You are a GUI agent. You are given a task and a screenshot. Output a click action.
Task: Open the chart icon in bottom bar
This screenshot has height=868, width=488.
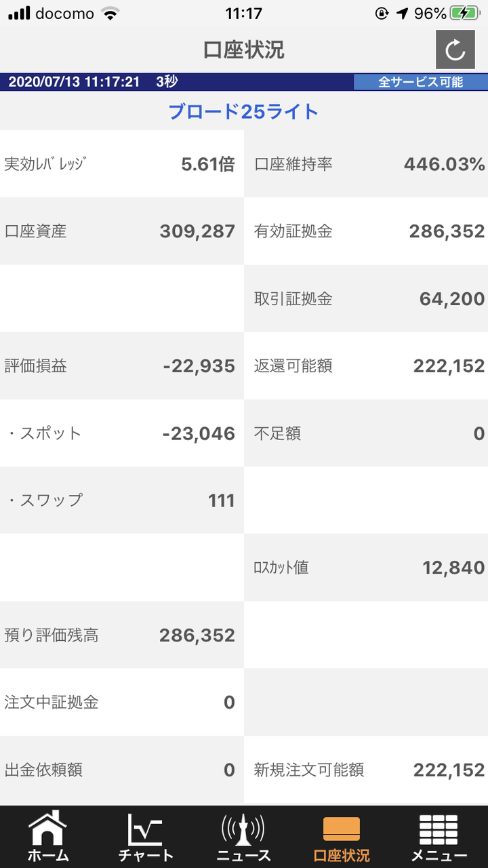[x=146, y=829]
